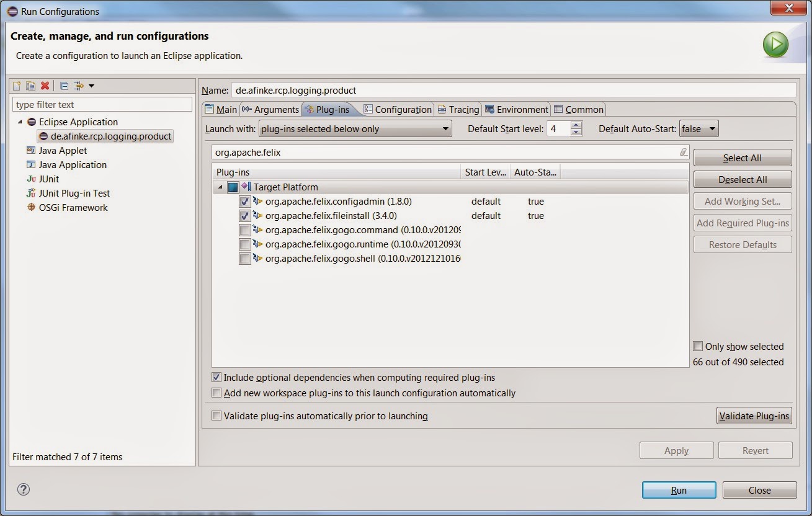Decrease Default Start level with down arrow
The width and height of the screenshot is (812, 516).
[x=576, y=133]
